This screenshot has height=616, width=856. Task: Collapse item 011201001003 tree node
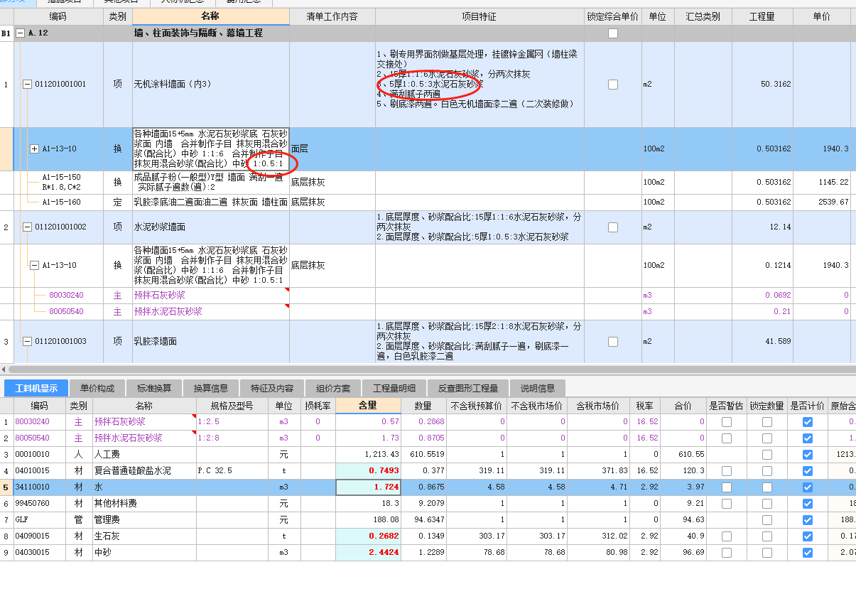[x=27, y=341]
